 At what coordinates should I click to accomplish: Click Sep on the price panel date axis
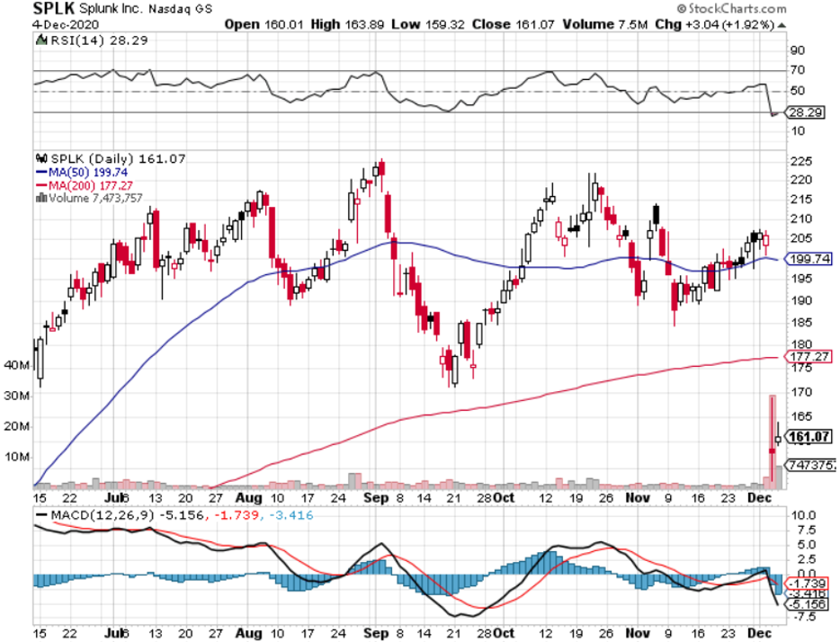point(376,498)
